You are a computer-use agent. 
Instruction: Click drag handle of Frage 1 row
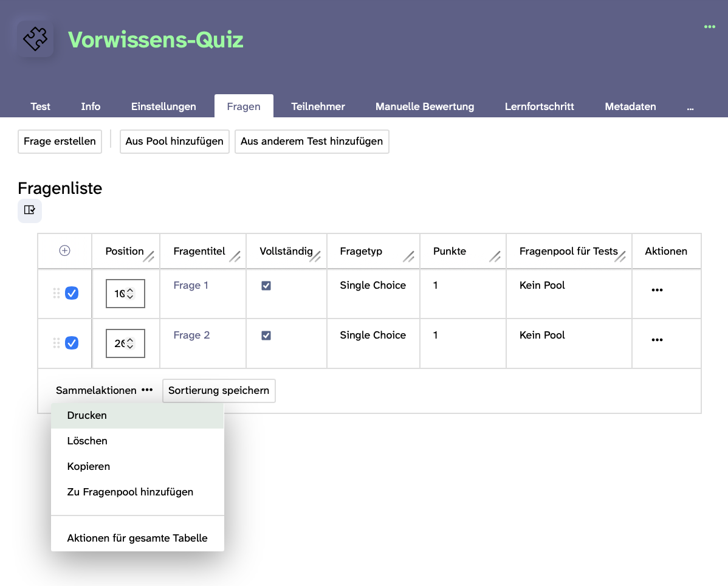(56, 293)
